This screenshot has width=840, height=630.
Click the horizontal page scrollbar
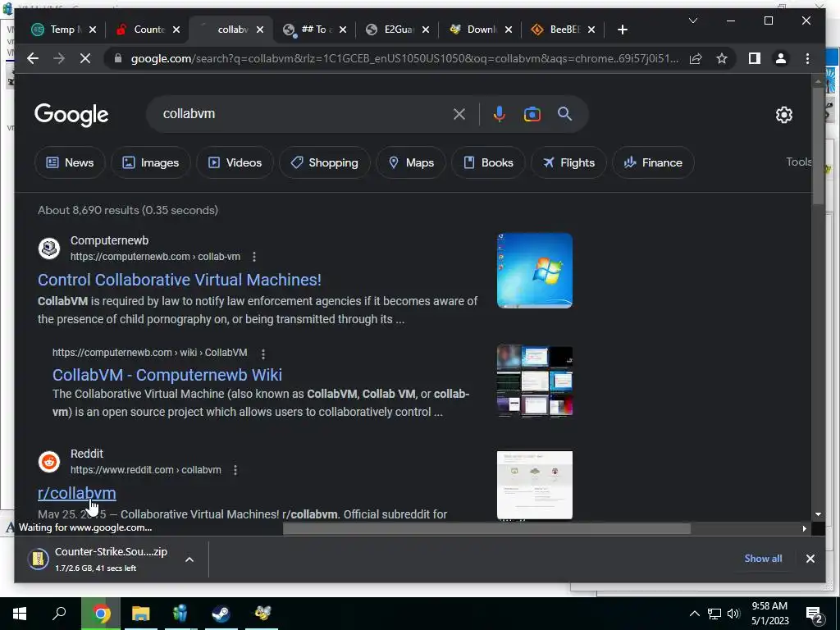pyautogui.click(x=486, y=529)
